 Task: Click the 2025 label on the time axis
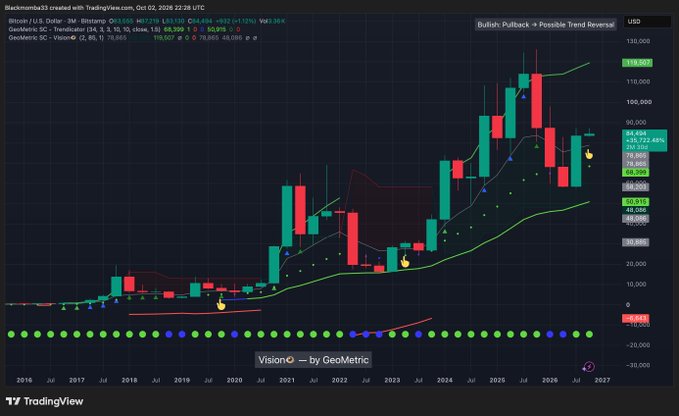(x=497, y=380)
